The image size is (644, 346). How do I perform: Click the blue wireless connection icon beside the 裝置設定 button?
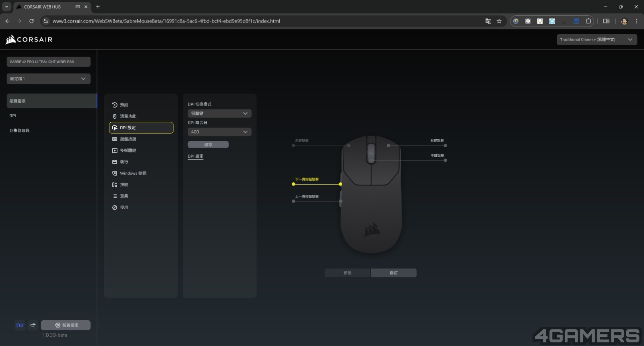point(20,325)
